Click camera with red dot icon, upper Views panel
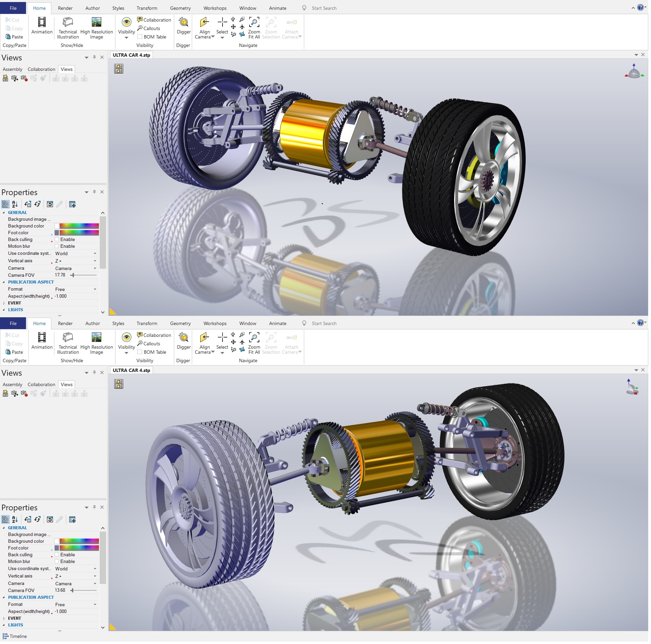651x644 pixels. point(24,79)
